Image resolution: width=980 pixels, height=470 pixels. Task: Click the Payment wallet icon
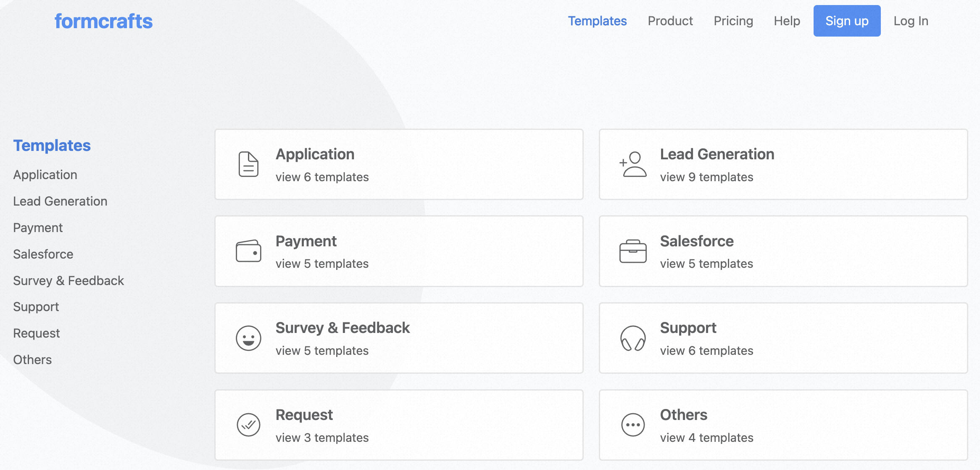tap(248, 251)
